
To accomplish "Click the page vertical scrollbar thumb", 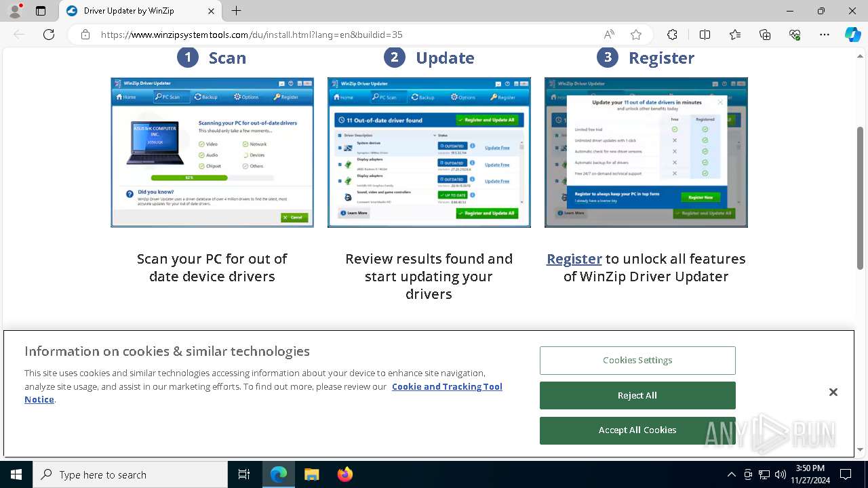I will coord(861,198).
